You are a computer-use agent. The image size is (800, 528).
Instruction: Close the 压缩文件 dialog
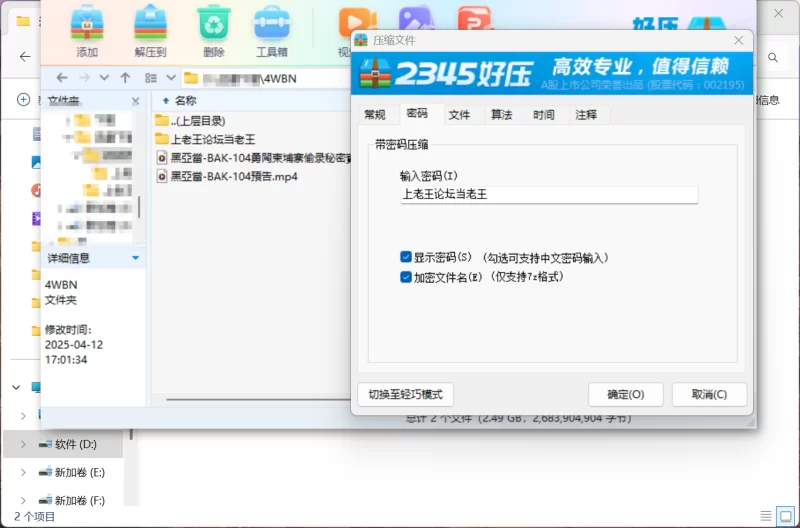pos(738,40)
